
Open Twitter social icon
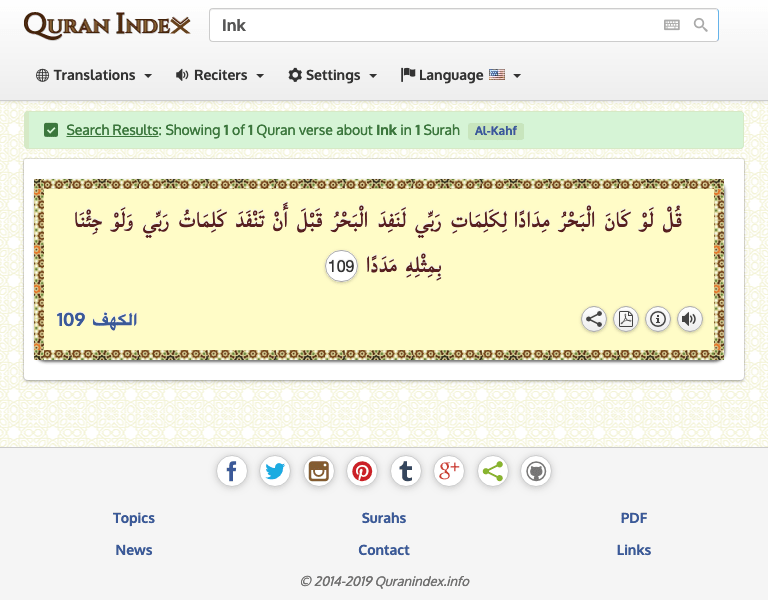[275, 471]
